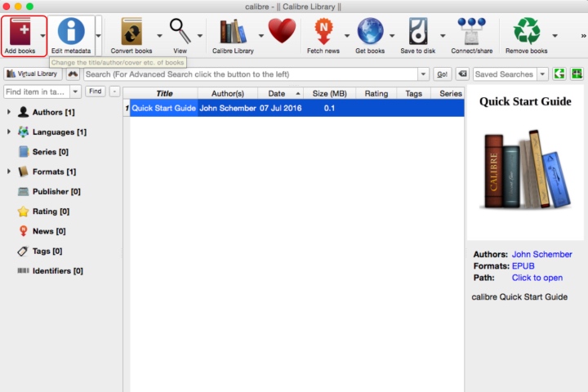Image resolution: width=588 pixels, height=392 pixels.
Task: Click the Remove books recycle icon
Action: (527, 31)
